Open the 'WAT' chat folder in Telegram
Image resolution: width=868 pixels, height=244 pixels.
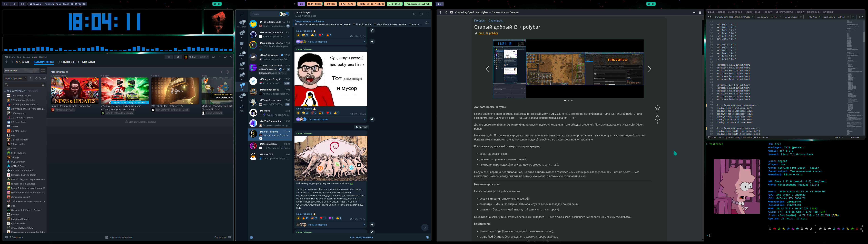point(242,76)
